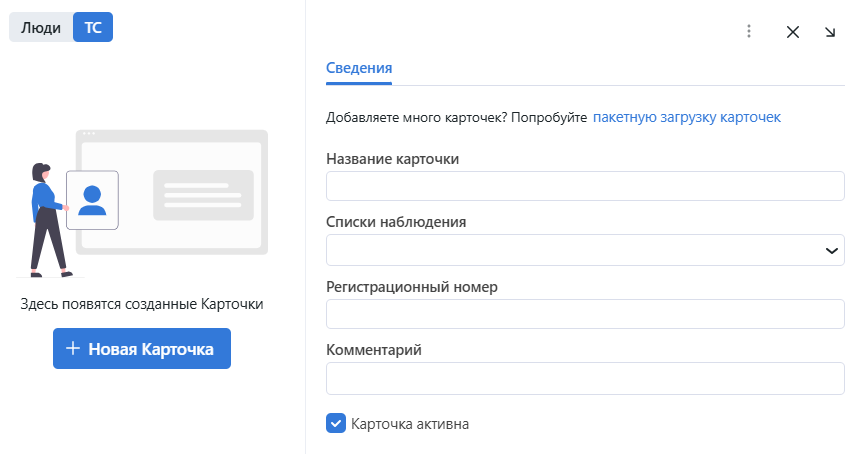Click the gray text card placeholder in illustration

tap(203, 195)
